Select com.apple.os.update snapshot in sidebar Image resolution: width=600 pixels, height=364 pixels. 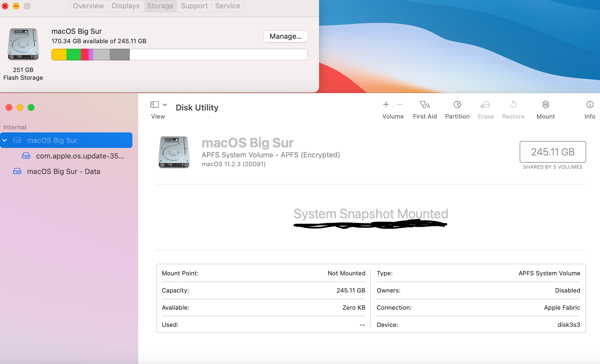coord(80,156)
